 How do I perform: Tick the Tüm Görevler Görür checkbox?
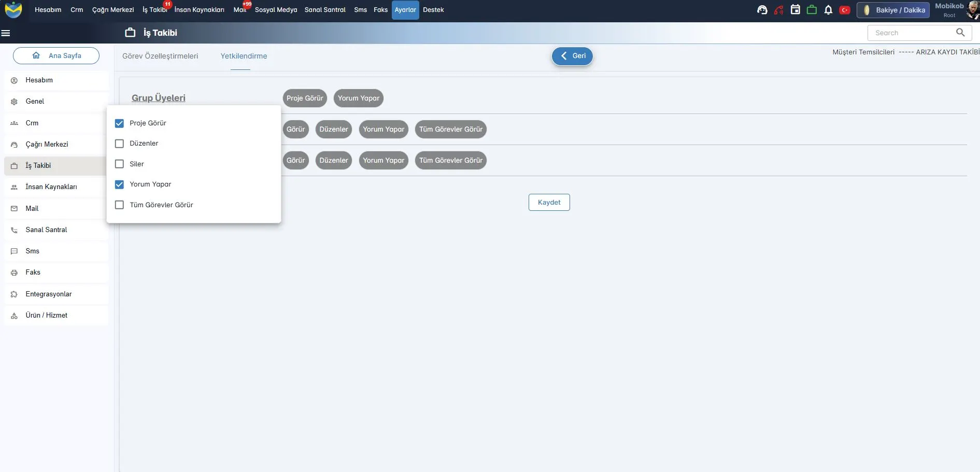pos(119,205)
